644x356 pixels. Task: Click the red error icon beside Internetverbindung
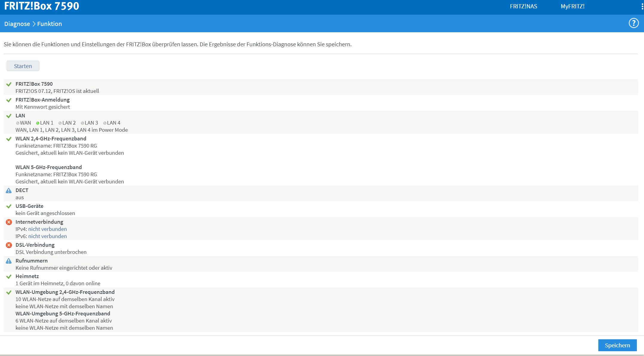point(9,222)
